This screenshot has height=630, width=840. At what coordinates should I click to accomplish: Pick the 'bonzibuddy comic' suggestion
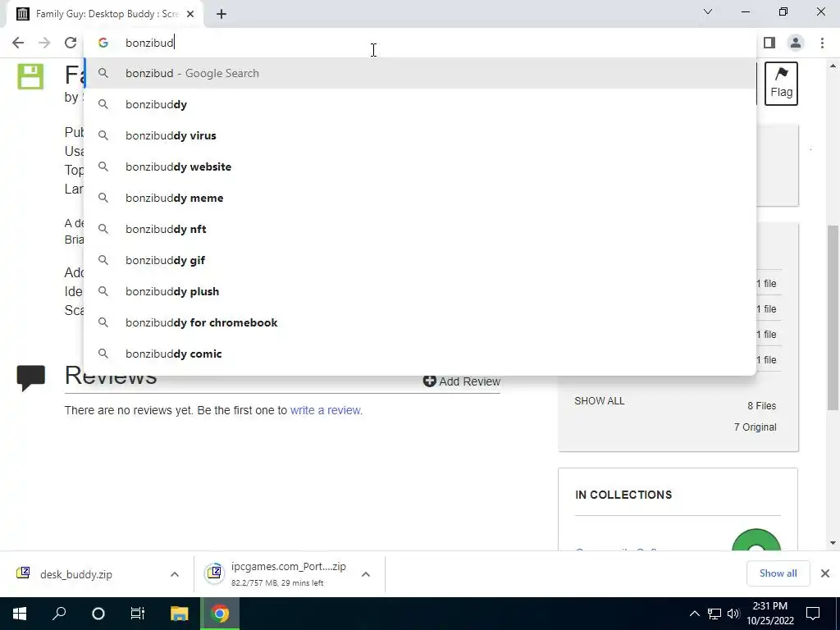pos(421,354)
